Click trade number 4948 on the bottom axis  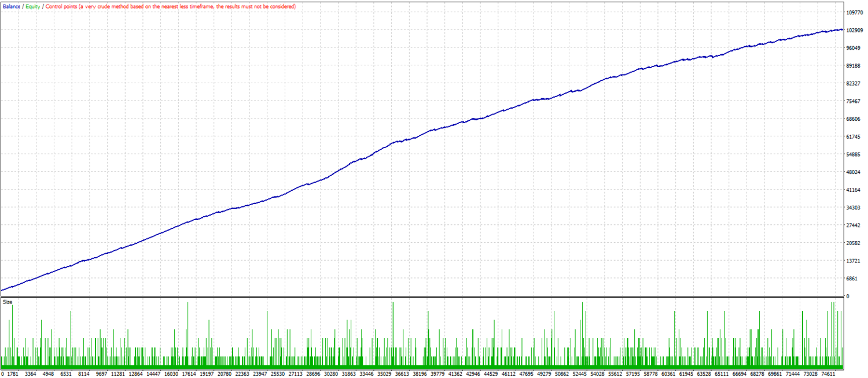49,374
